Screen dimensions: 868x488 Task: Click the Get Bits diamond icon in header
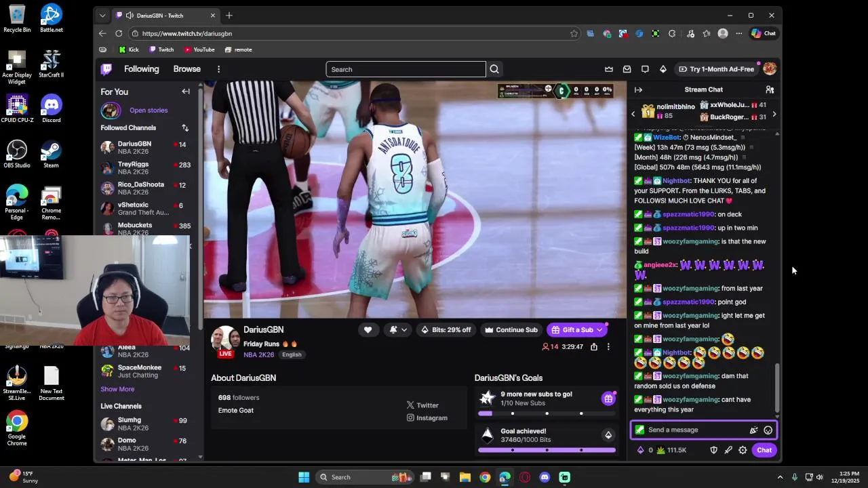click(663, 69)
